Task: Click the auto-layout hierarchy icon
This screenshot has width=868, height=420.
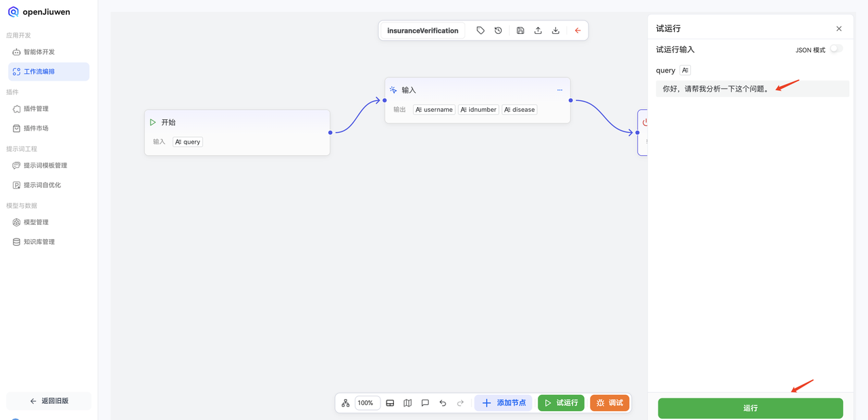Action: coord(346,403)
